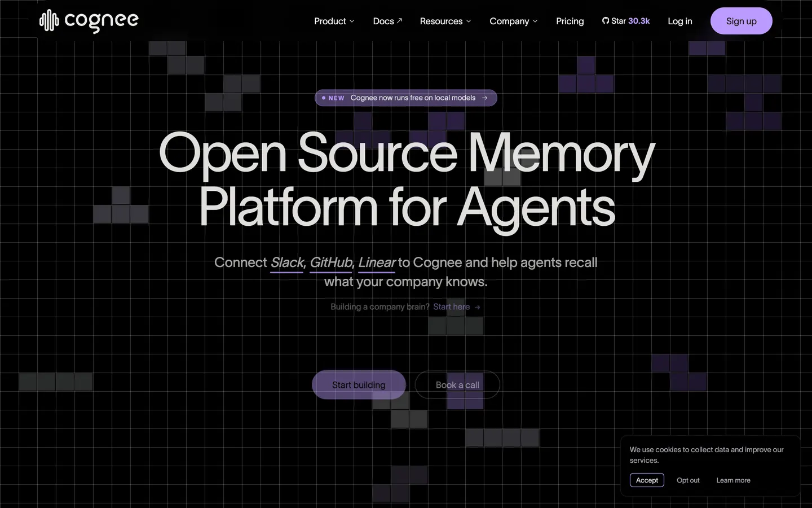This screenshot has height=508, width=812.
Task: Click the cookie notice message text
Action: pyautogui.click(x=707, y=455)
